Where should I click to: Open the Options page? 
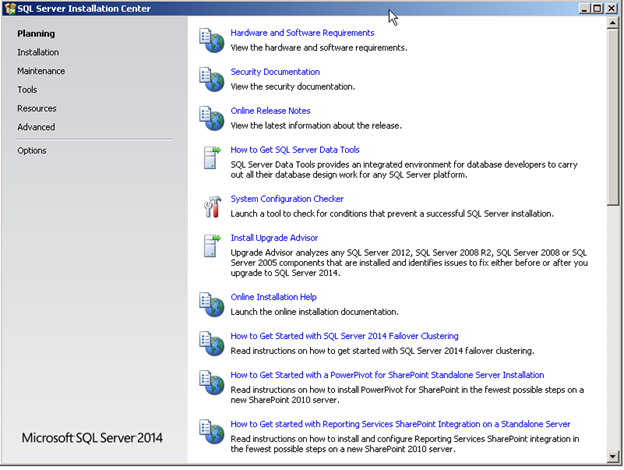tap(32, 151)
